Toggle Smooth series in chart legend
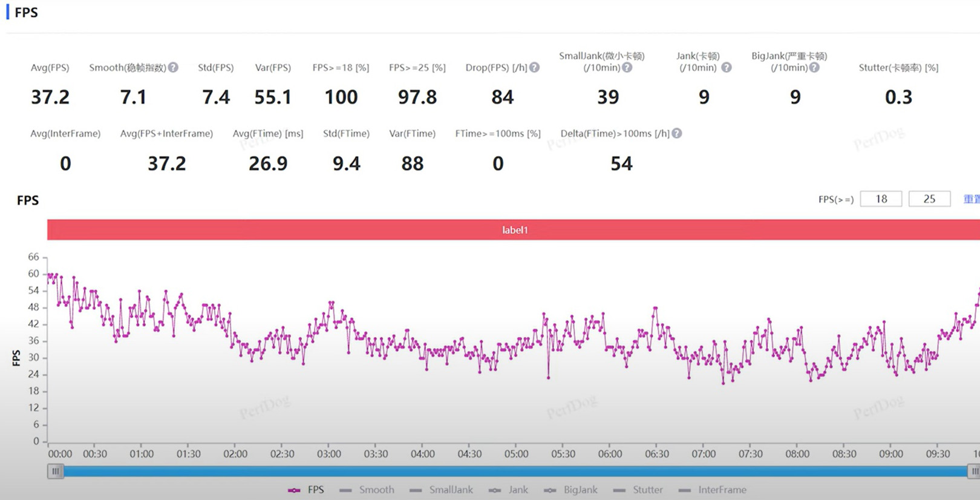The height and width of the screenshot is (500, 980). click(x=367, y=490)
